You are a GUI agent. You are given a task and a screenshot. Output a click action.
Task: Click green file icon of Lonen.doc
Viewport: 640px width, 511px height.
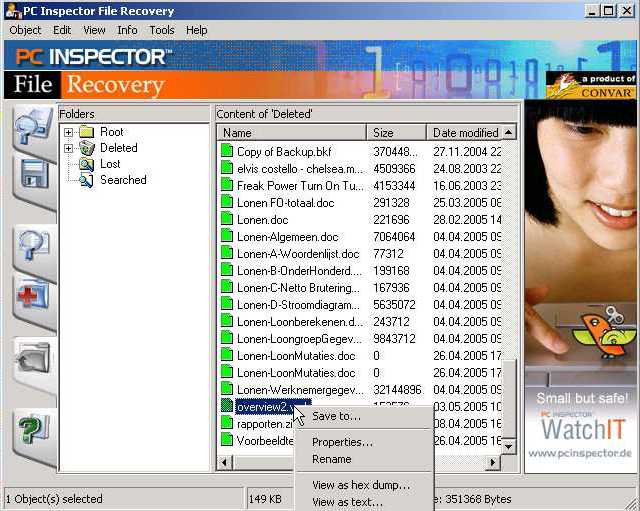click(x=227, y=219)
